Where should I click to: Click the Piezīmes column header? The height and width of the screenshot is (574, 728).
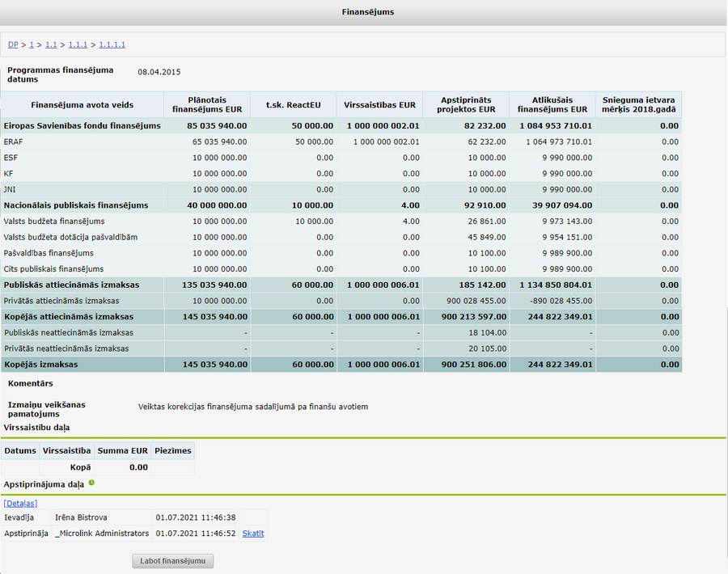[x=173, y=451]
